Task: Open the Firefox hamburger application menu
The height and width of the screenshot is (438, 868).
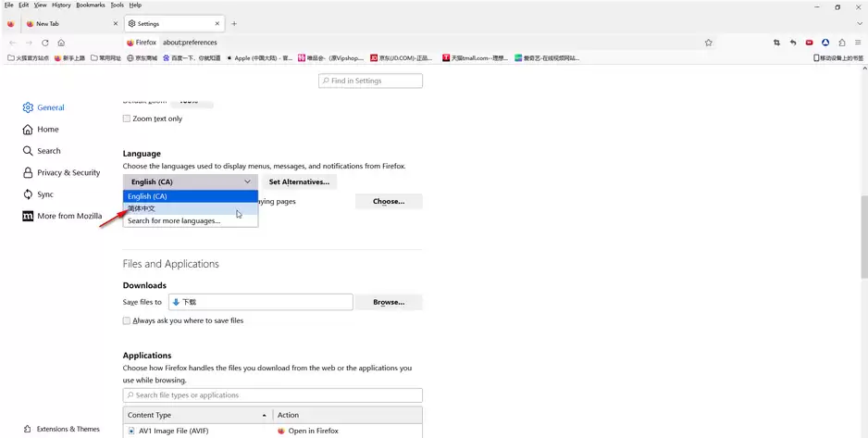Action: coord(858,43)
